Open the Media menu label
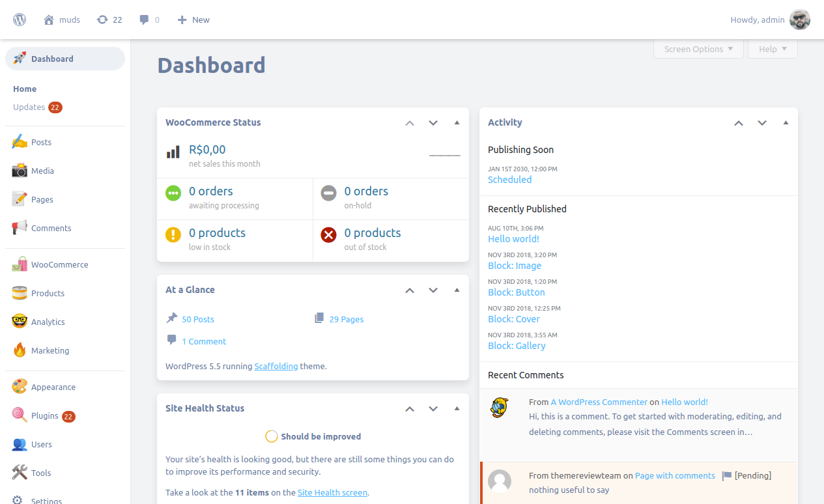 [42, 171]
